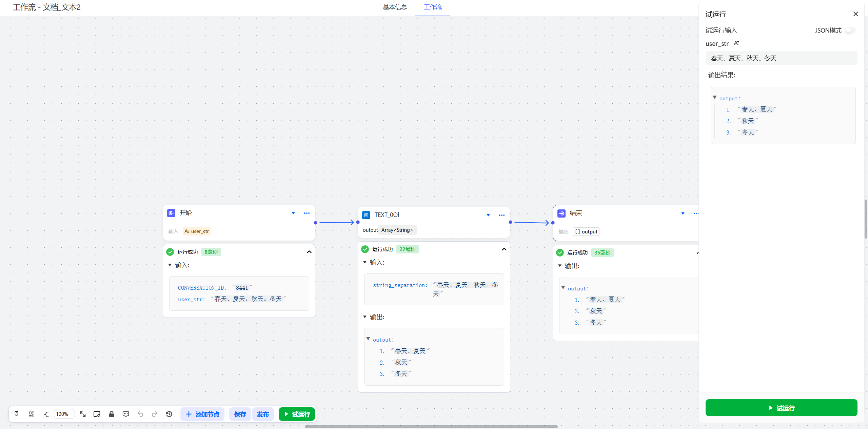The width and height of the screenshot is (868, 429).
Task: Select the 工作流 tab
Action: coord(433,7)
